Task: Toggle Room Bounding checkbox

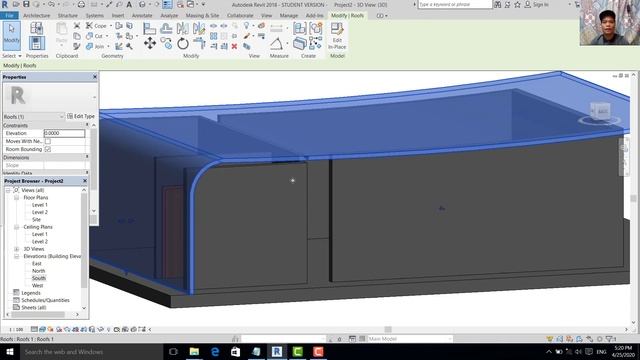Action: coord(48,149)
